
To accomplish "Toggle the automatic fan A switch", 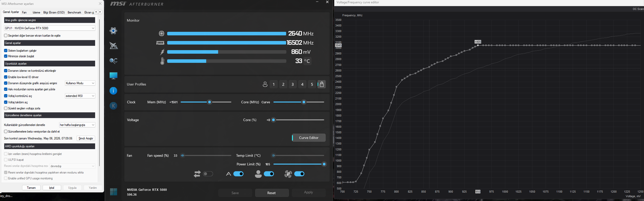I will [239, 174].
